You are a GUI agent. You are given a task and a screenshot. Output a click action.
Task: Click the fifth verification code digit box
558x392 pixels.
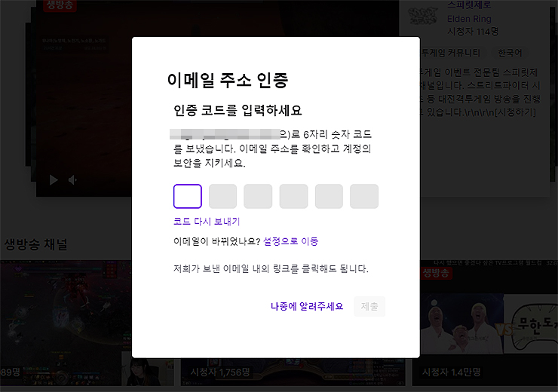point(329,196)
